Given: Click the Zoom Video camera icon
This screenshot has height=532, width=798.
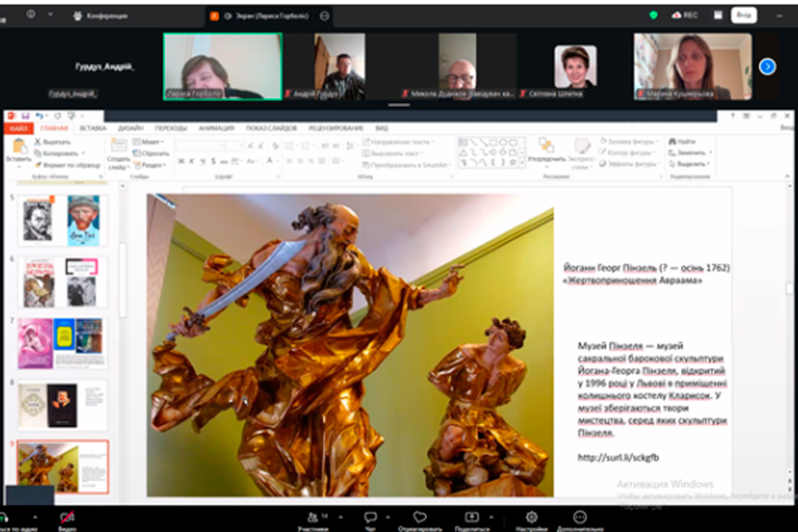Looking at the screenshot, I should pyautogui.click(x=66, y=517).
